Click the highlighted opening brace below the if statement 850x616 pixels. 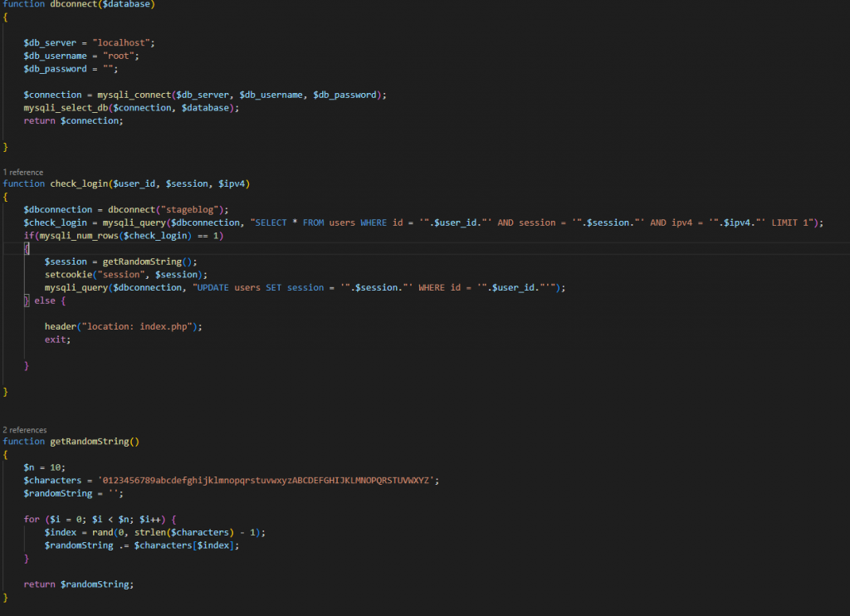27,249
